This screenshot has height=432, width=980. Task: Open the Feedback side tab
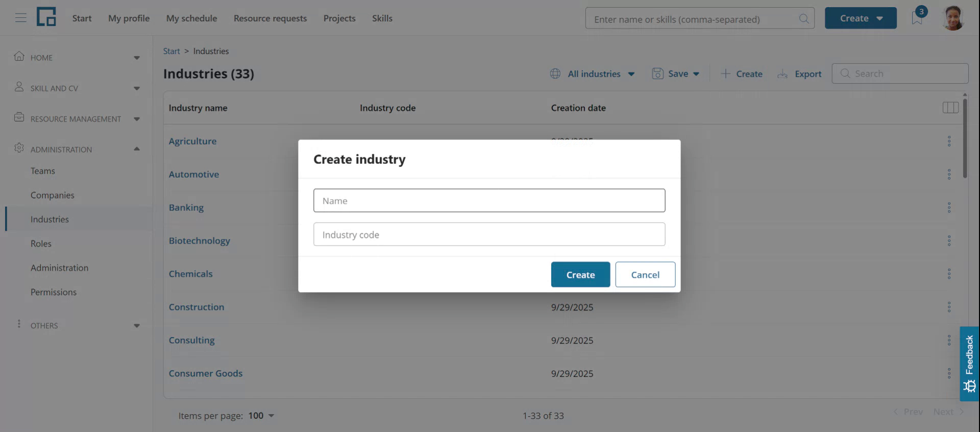point(969,364)
